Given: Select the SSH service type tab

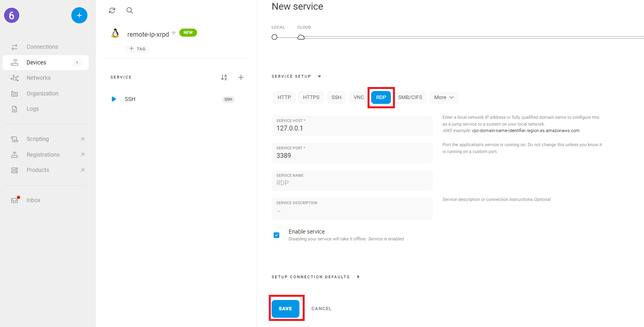Looking at the screenshot, I should coord(337,97).
